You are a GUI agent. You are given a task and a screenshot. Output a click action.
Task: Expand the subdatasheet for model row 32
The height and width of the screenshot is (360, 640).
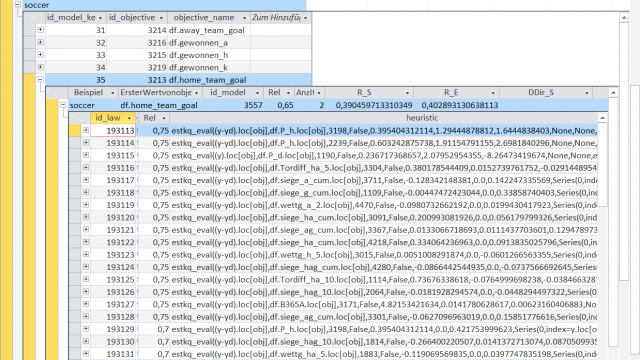40,42
